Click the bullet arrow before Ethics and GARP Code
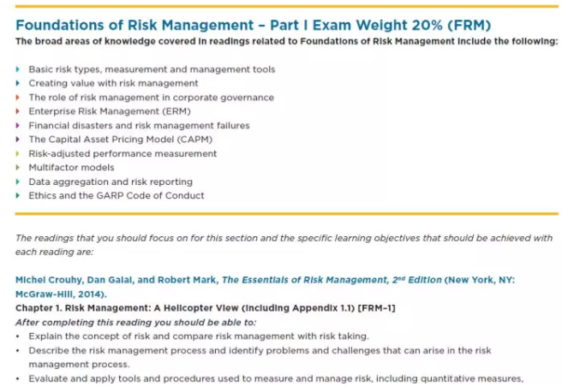Screen dimensions: 562x392 coord(18,195)
